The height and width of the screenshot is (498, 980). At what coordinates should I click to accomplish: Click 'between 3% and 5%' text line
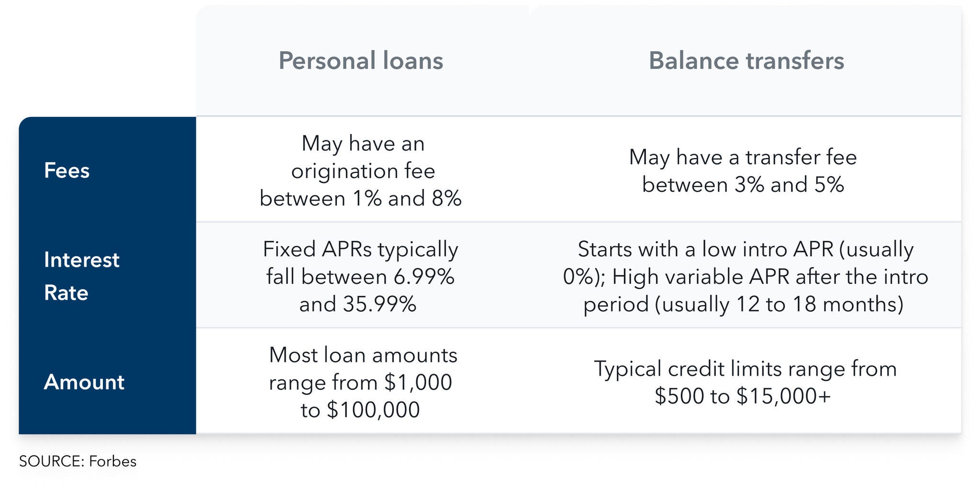pyautogui.click(x=743, y=185)
